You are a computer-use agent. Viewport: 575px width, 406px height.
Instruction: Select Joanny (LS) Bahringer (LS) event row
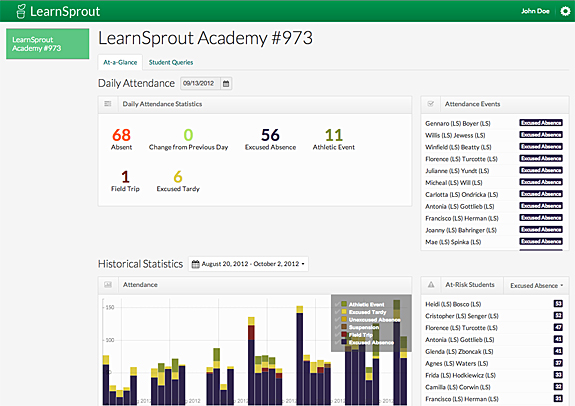tap(461, 230)
